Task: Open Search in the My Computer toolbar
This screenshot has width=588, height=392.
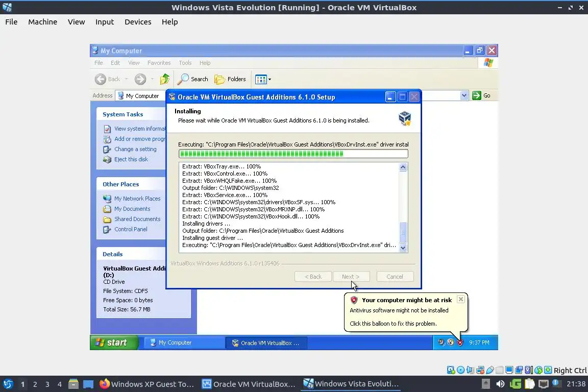Action: (x=193, y=79)
